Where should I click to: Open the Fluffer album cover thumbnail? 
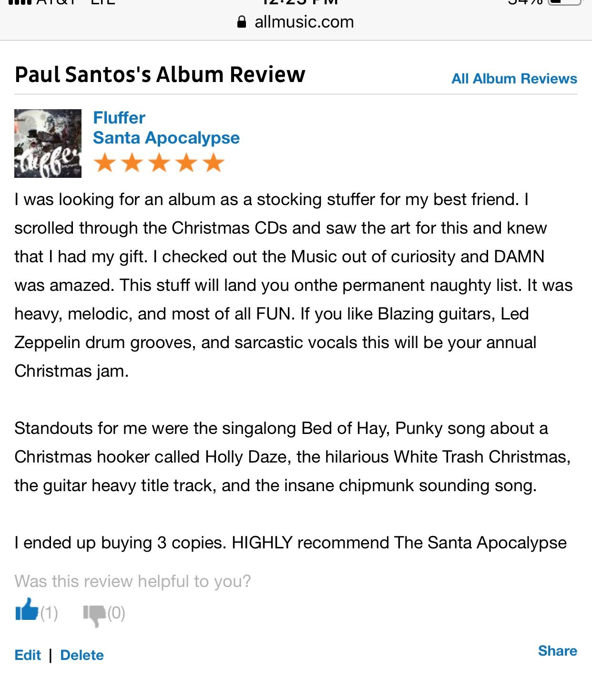coord(48,144)
